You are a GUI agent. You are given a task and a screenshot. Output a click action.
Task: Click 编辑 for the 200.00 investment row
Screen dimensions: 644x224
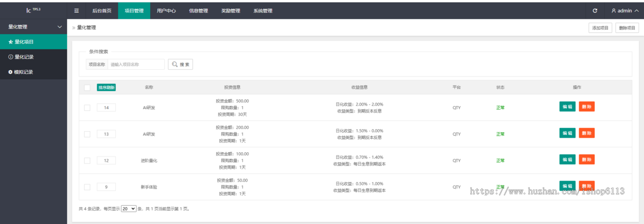point(567,133)
